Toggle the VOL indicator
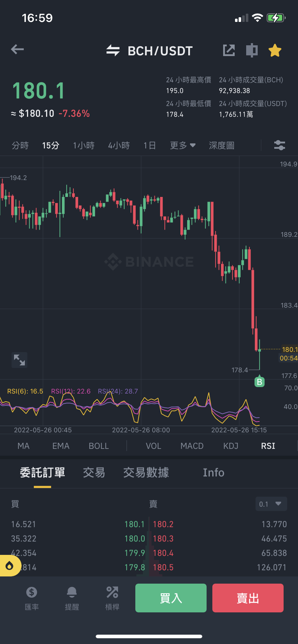 (x=154, y=446)
